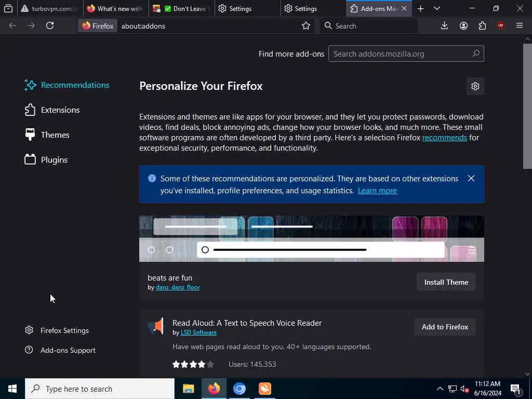532x399 pixels.
Task: Focus the toolbar Search box
Action: [368, 26]
